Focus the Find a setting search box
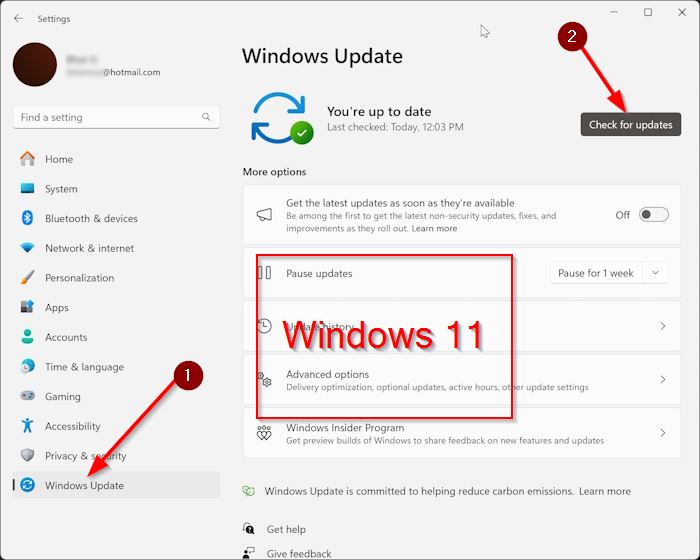The image size is (700, 560). point(116,117)
